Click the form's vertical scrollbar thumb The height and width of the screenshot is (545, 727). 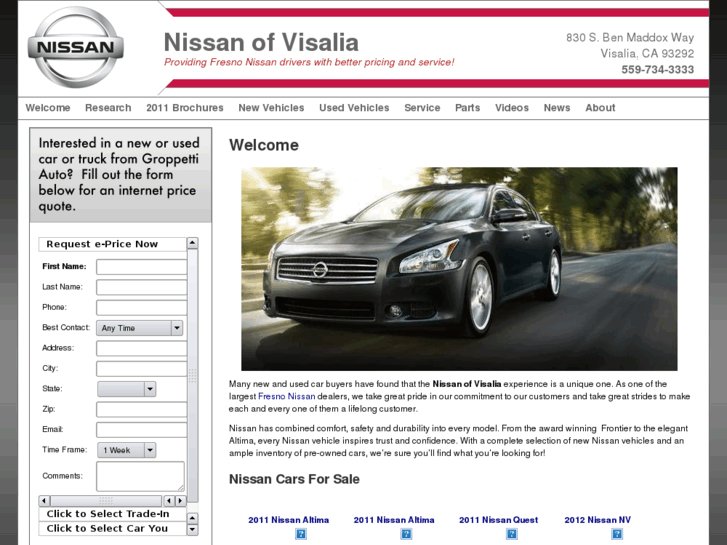pos(193,376)
